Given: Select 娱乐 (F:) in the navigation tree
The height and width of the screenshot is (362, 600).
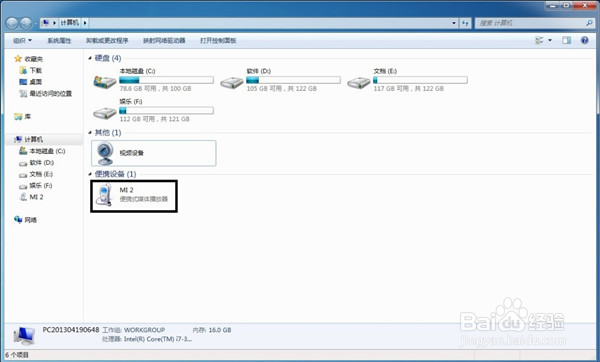Looking at the screenshot, I should pos(36,185).
